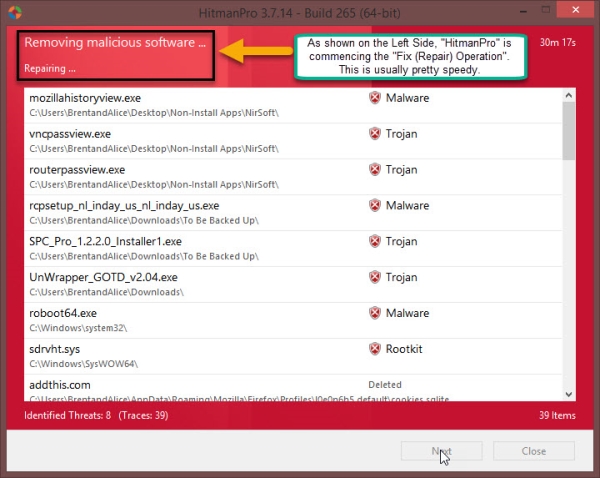
Task: Click the scroll up arrow of threat list
Action: coord(569,95)
